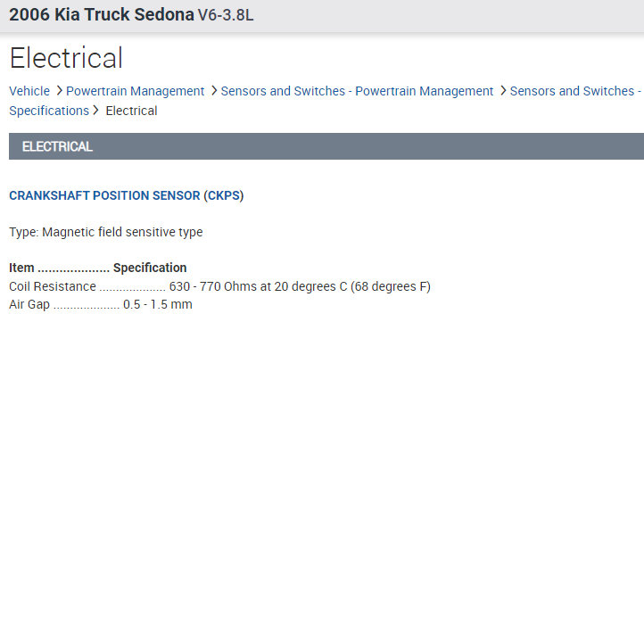Click the Item Specification table header
This screenshot has width=644, height=644.
pyautogui.click(x=98, y=268)
